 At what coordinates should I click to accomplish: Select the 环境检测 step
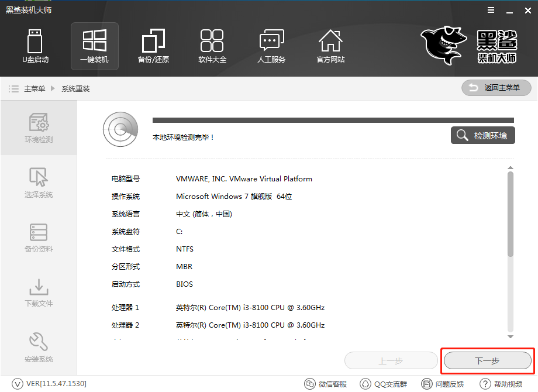(x=39, y=128)
